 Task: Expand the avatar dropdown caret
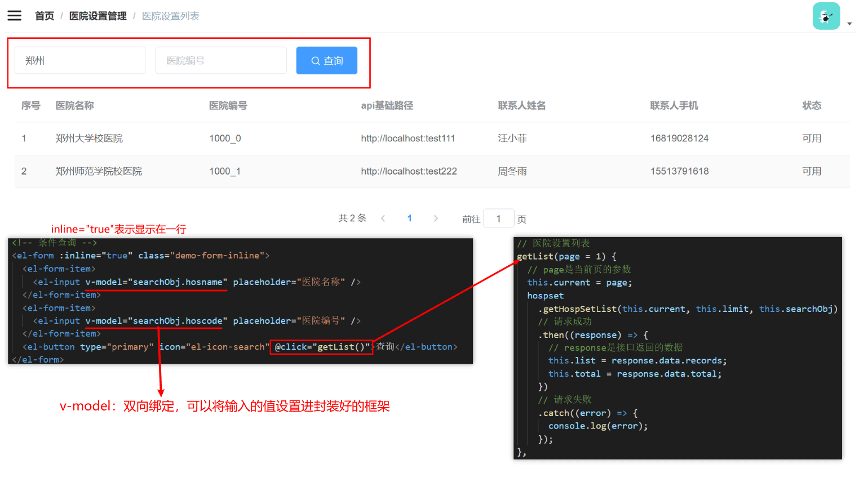[x=849, y=24]
